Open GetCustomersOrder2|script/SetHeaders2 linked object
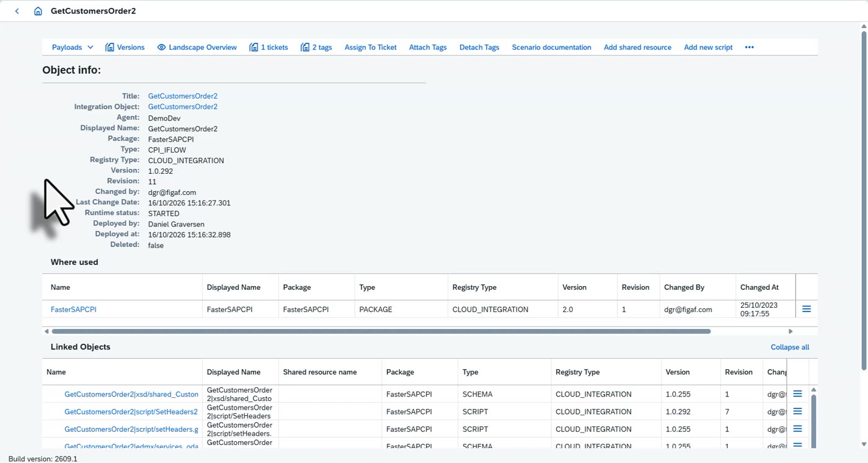This screenshot has height=463, width=868. [x=131, y=411]
